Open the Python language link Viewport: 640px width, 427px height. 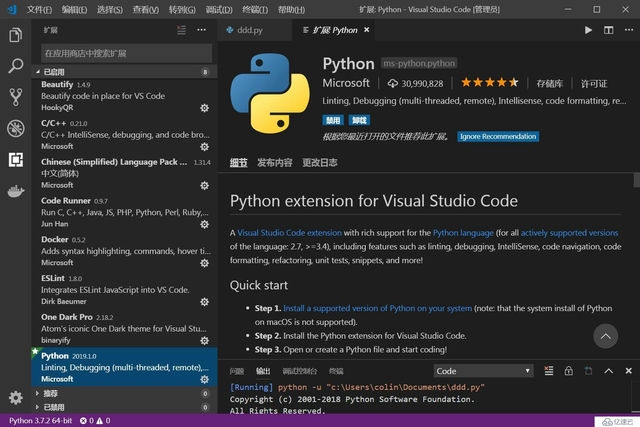[463, 233]
